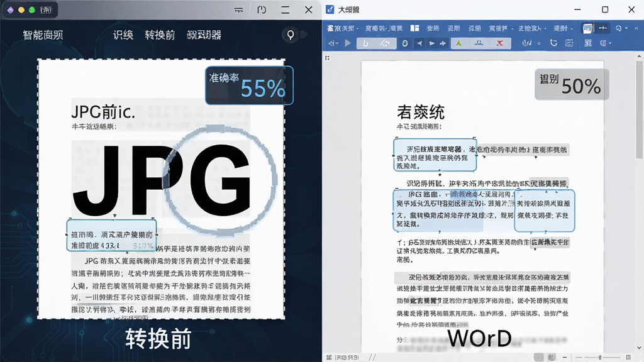The image size is (644, 362).
Task: Click the power icon in left title bar
Action: coord(262,10)
